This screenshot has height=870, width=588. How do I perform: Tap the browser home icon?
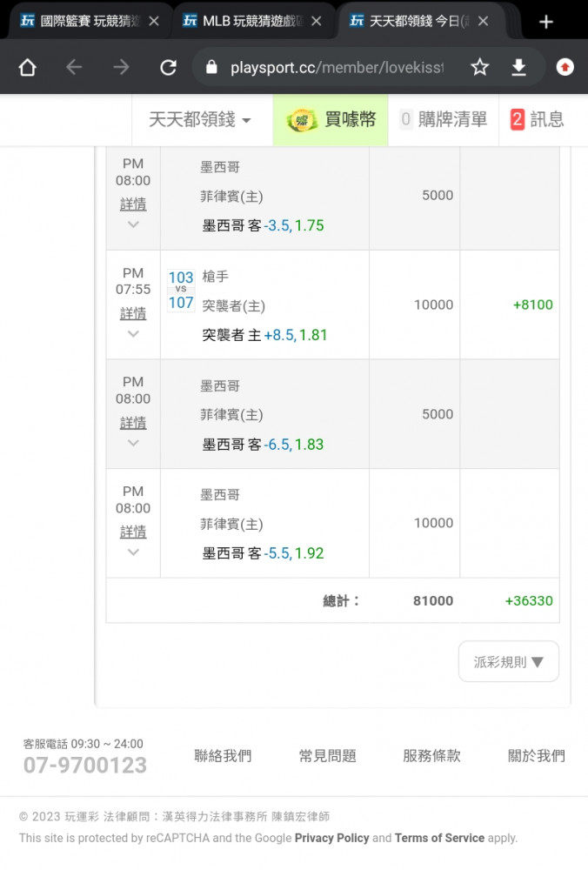(28, 68)
